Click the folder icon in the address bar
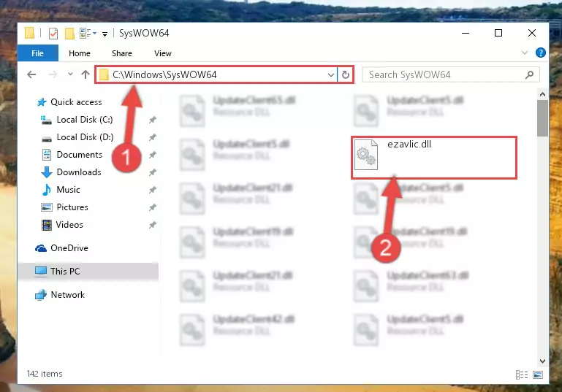Screen dimensions: 562x392 [104, 74]
